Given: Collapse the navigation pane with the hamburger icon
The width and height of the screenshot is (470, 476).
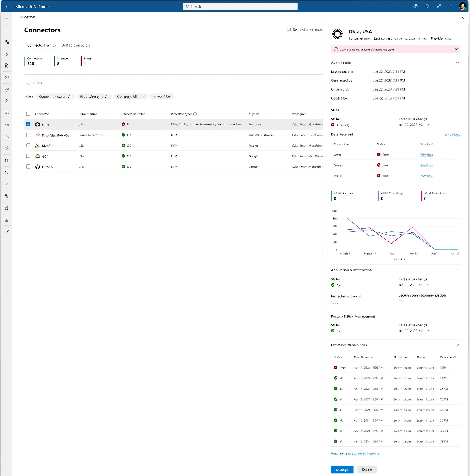Looking at the screenshot, I should pos(6,18).
